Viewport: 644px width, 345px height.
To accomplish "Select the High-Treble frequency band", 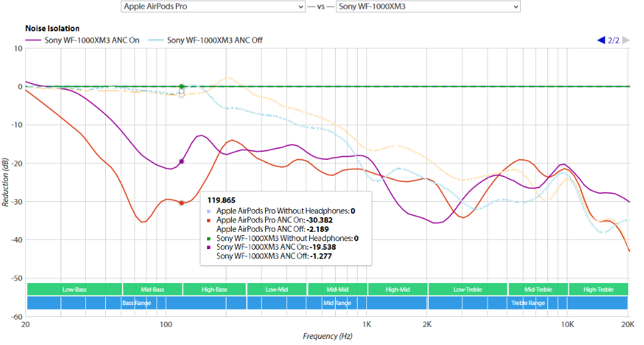I will [599, 290].
